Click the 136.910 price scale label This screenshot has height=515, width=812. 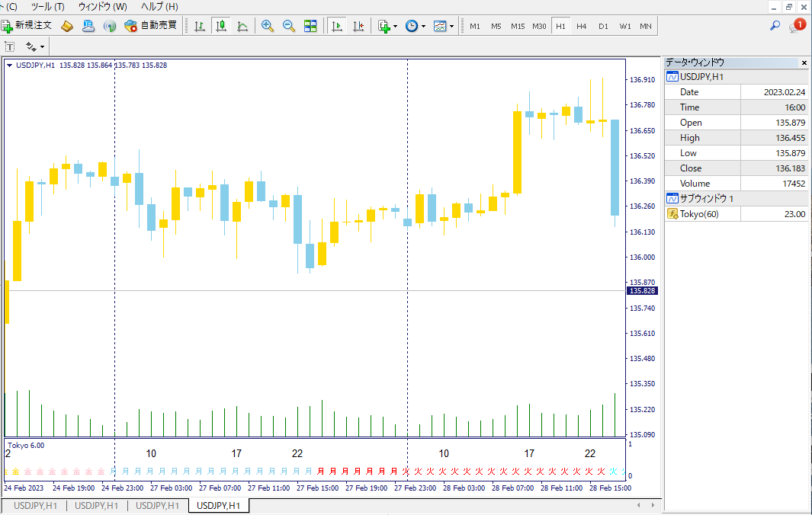pos(642,80)
